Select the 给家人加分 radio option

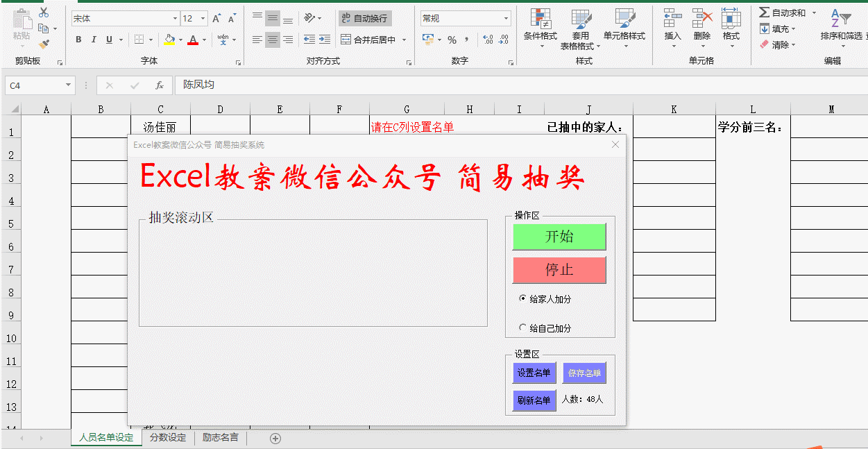coord(545,299)
